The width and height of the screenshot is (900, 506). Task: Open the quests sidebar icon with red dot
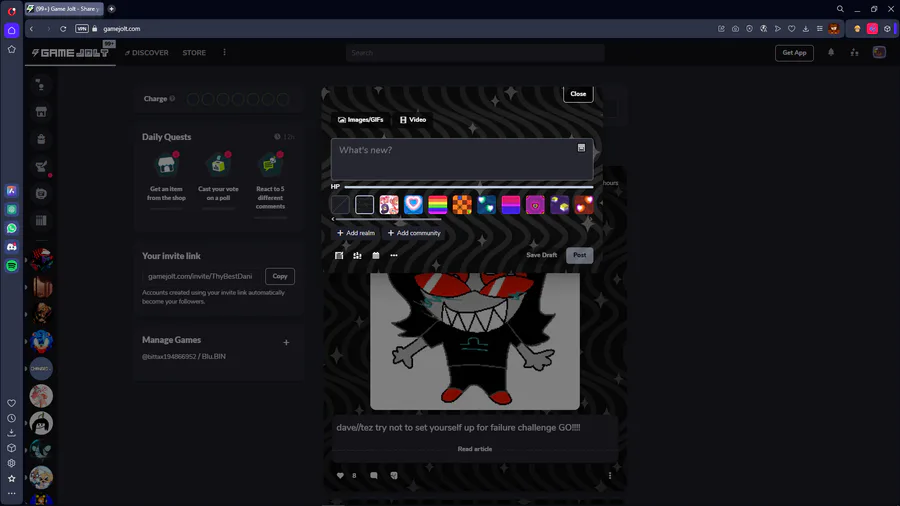coord(41,167)
